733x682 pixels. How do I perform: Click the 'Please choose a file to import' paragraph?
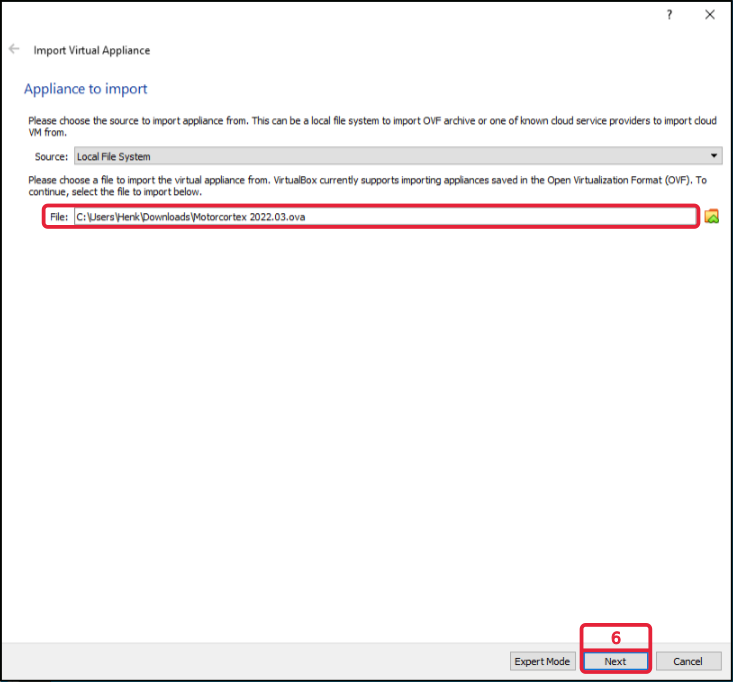(x=367, y=186)
